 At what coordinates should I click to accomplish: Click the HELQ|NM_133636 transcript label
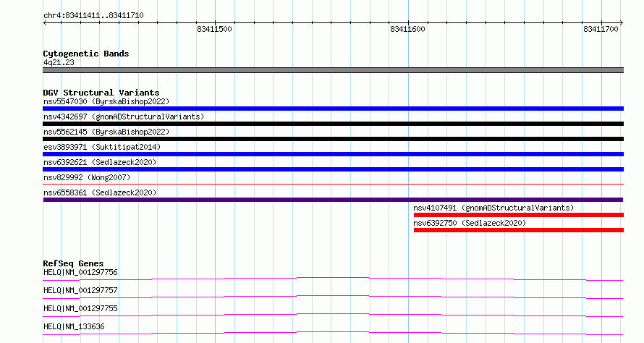pyautogui.click(x=74, y=326)
